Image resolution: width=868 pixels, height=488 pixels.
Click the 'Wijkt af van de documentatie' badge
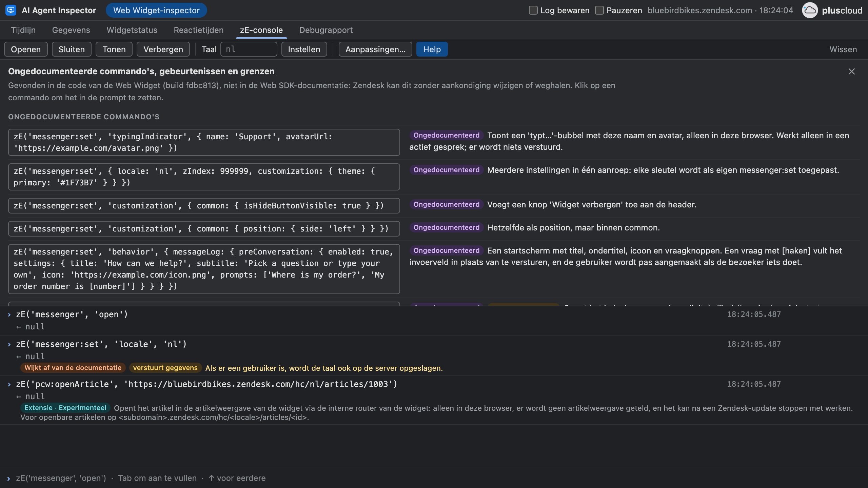point(73,368)
